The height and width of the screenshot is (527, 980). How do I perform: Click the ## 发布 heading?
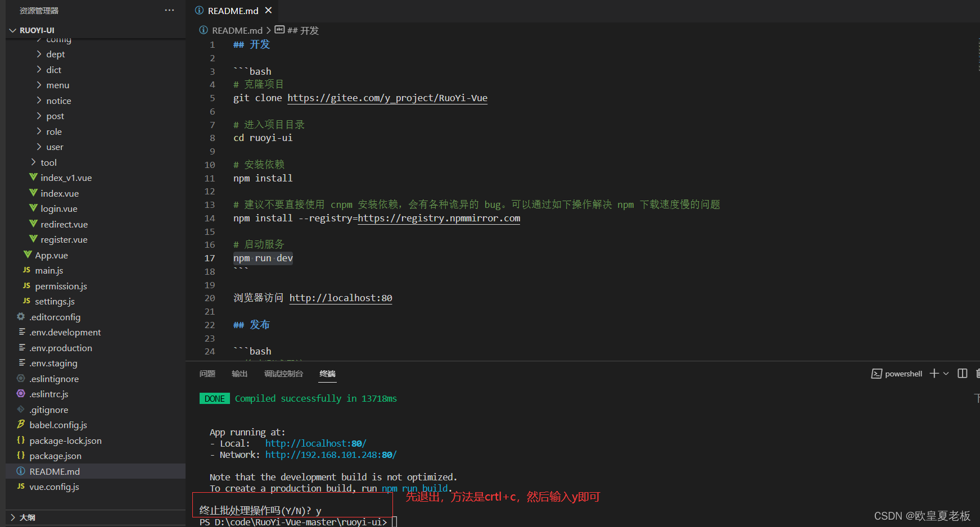click(x=252, y=325)
